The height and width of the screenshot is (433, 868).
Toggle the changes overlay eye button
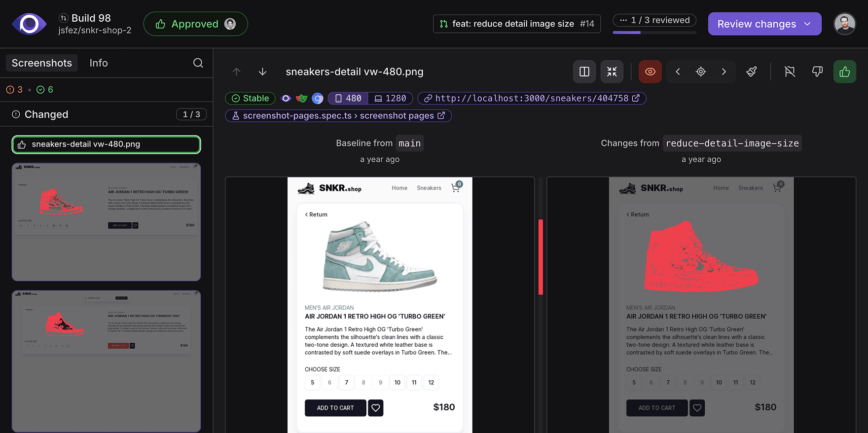click(650, 72)
